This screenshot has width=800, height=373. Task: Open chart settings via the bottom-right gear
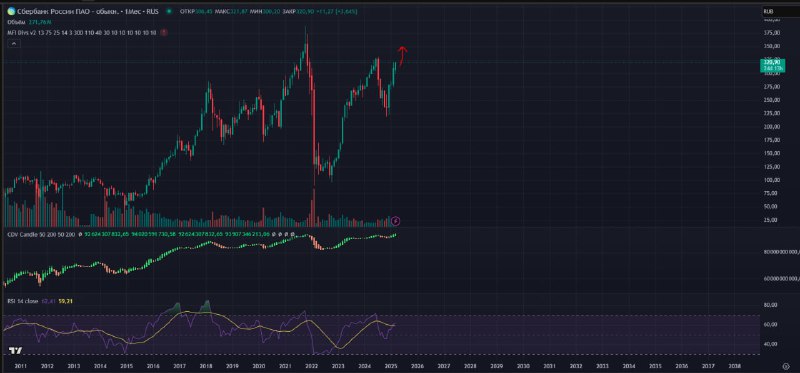pos(786,366)
